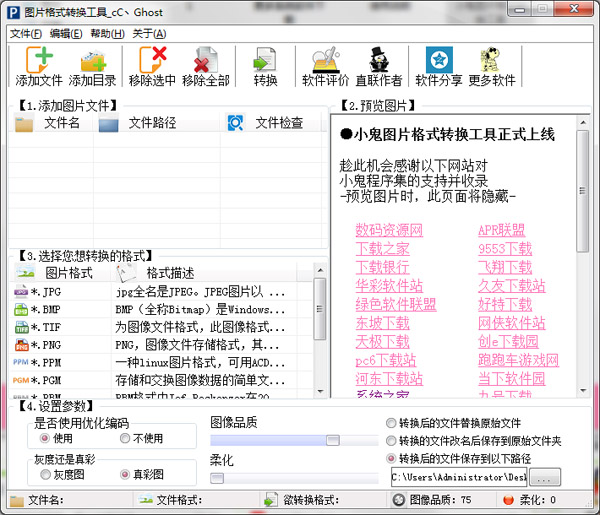
Task: Select the 不使用 optimized encoding radio button
Action: coord(124,438)
